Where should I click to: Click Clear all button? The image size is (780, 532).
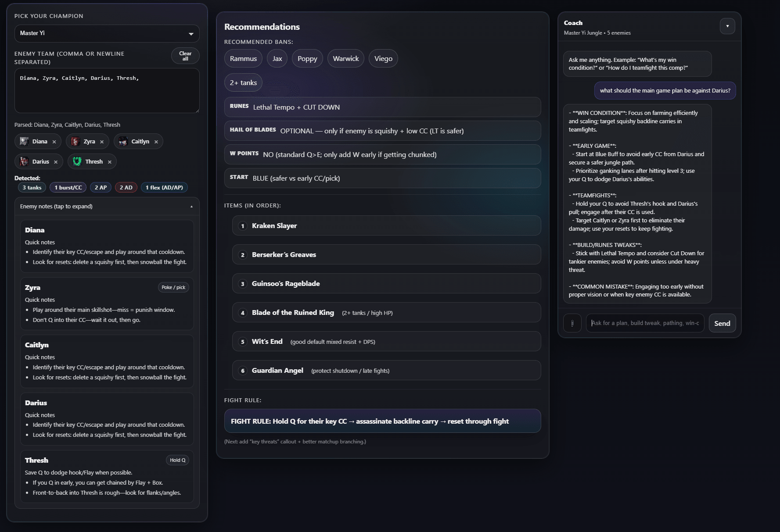click(x=185, y=56)
